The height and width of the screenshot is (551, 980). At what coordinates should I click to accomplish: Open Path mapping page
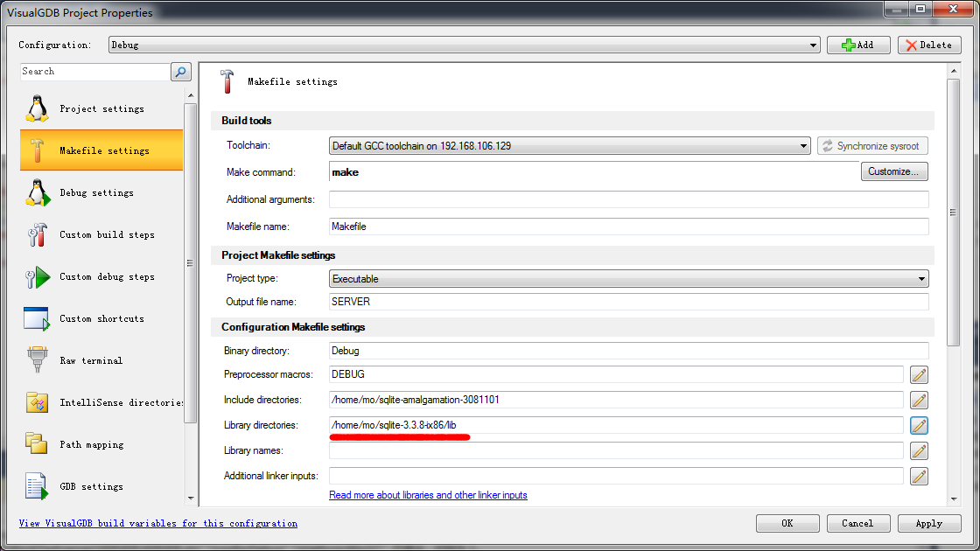tap(101, 445)
